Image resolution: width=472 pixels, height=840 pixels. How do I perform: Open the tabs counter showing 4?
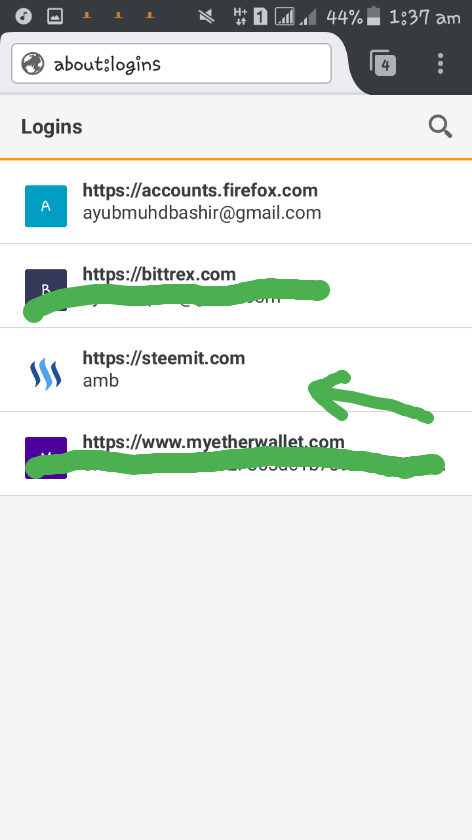pyautogui.click(x=383, y=64)
